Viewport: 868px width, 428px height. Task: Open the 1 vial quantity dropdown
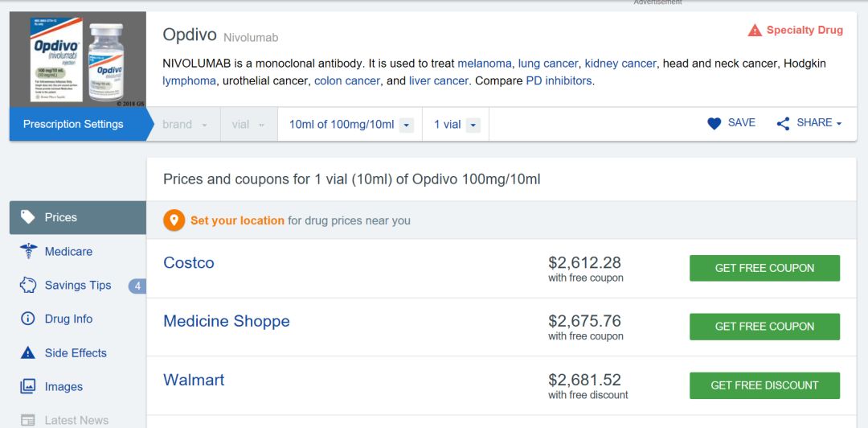click(x=456, y=125)
